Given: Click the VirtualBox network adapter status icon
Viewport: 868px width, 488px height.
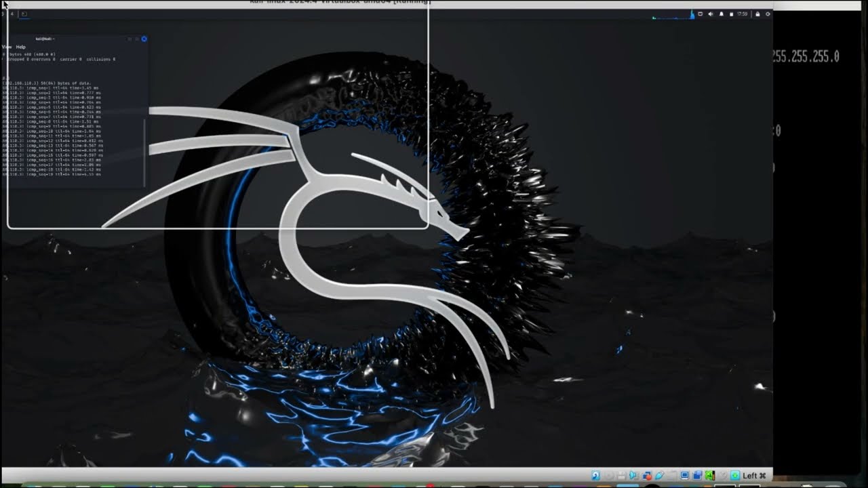Looking at the screenshot, I should pos(646,475).
